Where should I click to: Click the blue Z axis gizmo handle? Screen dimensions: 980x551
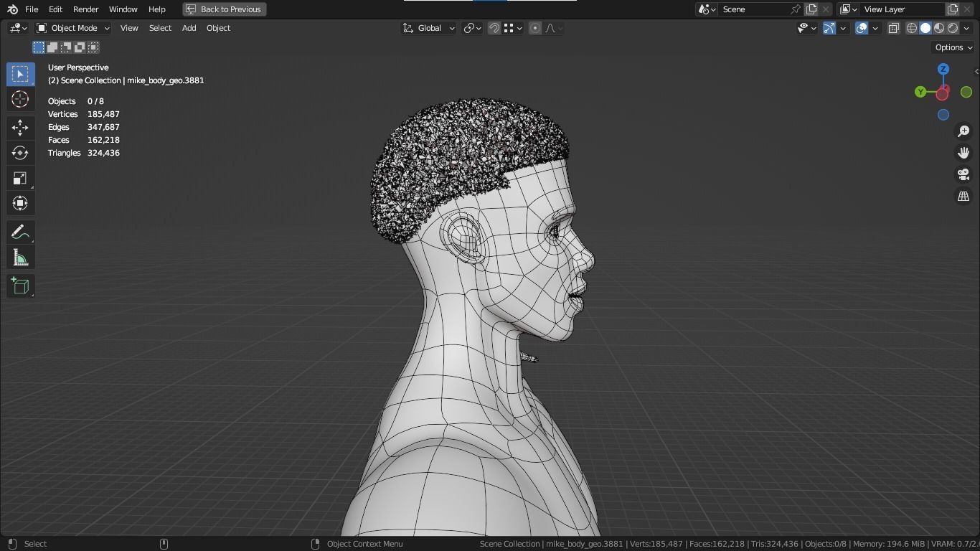(x=943, y=69)
